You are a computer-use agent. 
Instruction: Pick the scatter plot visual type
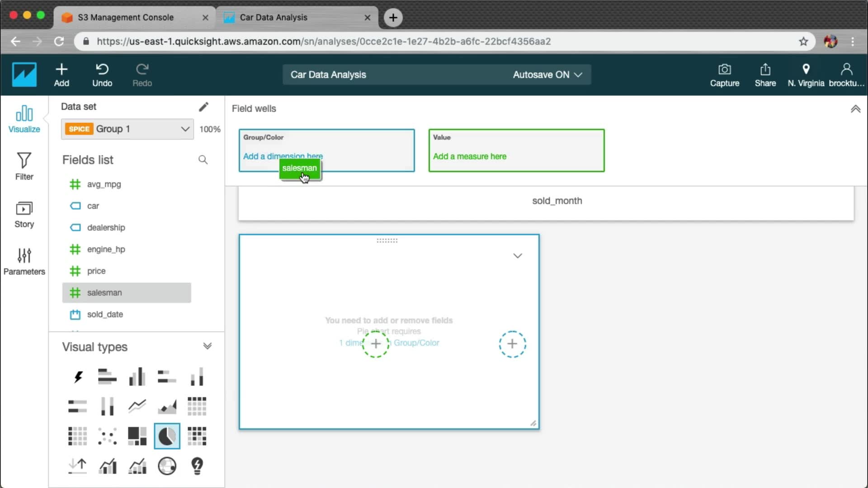(x=107, y=436)
